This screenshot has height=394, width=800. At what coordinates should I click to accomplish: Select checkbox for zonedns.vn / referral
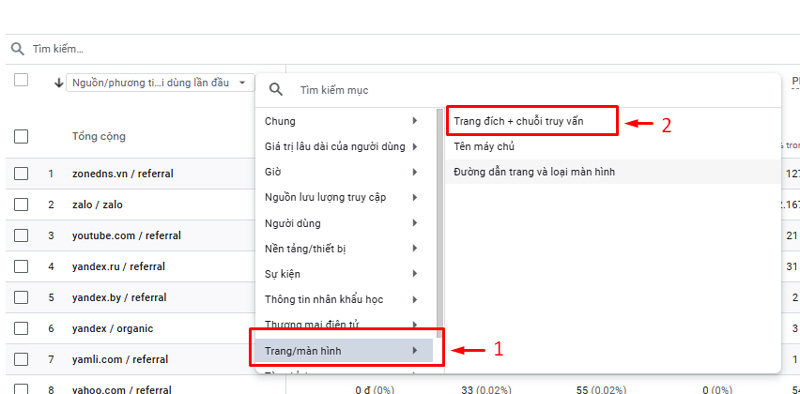(x=21, y=174)
